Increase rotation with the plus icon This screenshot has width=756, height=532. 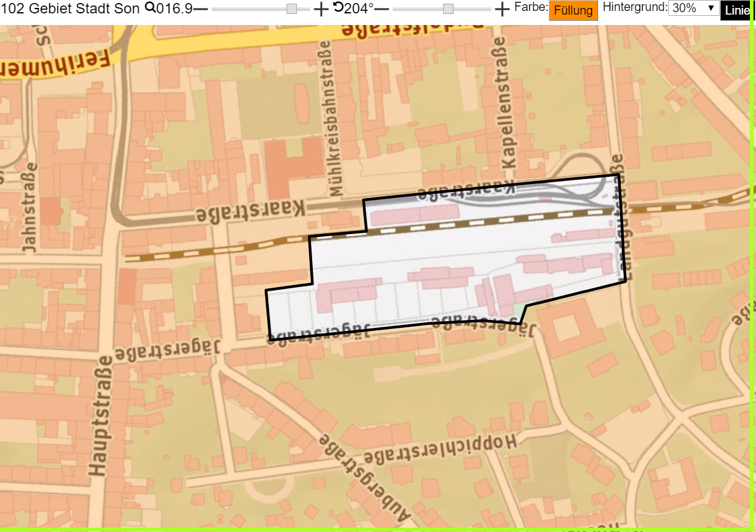pyautogui.click(x=502, y=9)
